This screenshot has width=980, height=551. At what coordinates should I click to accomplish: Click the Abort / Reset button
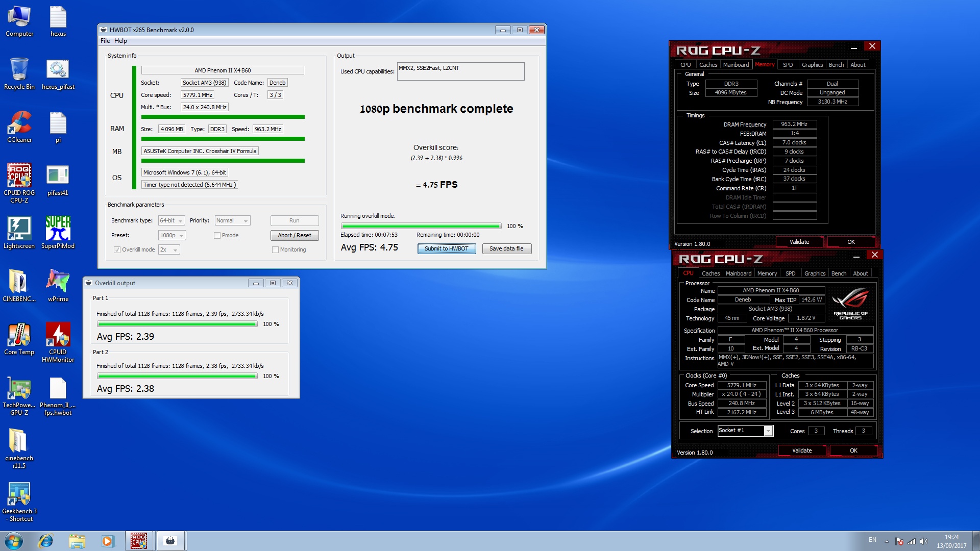(295, 235)
